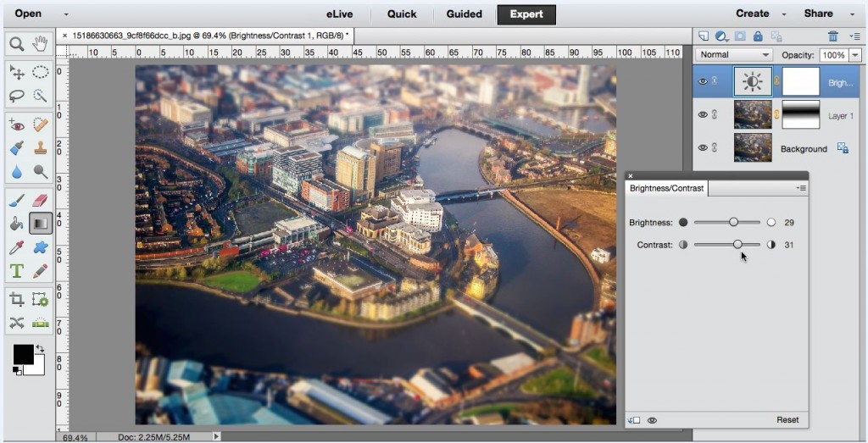Switch to Expert edit mode

[526, 14]
